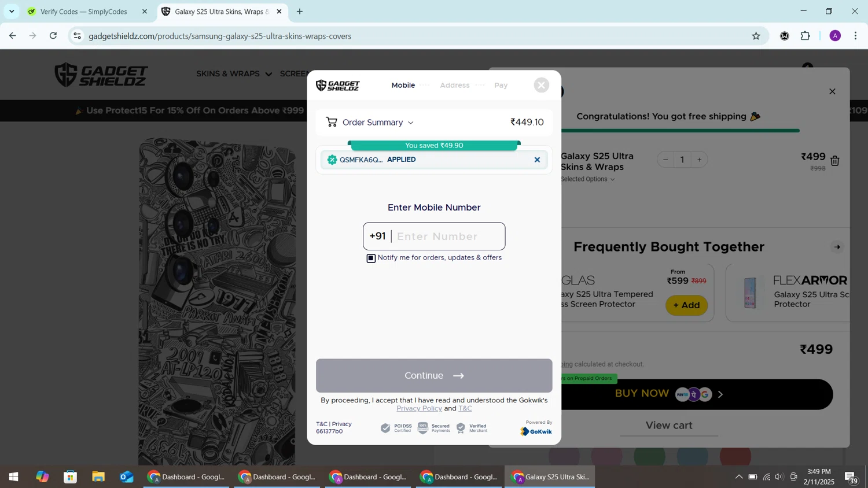Select the Pay checkout step

[501, 86]
